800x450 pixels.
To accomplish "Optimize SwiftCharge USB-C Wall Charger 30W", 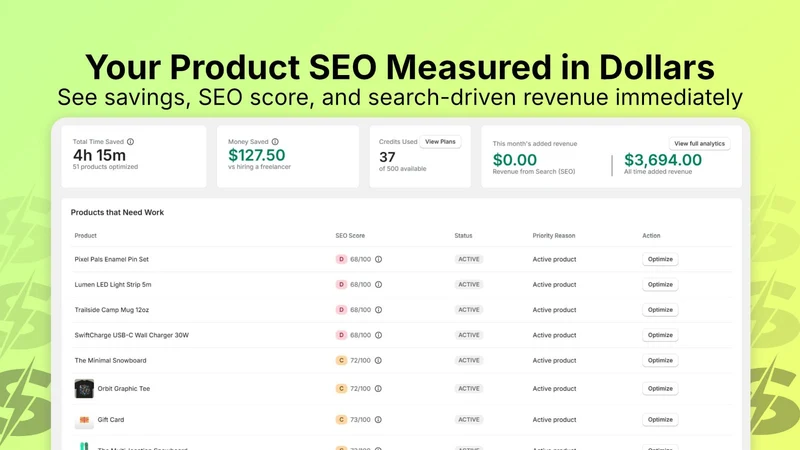I will tap(660, 335).
